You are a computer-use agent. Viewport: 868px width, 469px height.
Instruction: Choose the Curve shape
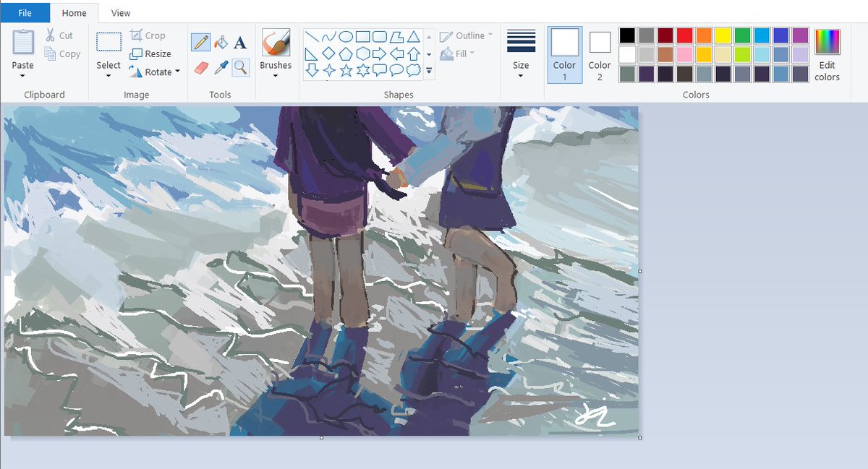pyautogui.click(x=329, y=37)
